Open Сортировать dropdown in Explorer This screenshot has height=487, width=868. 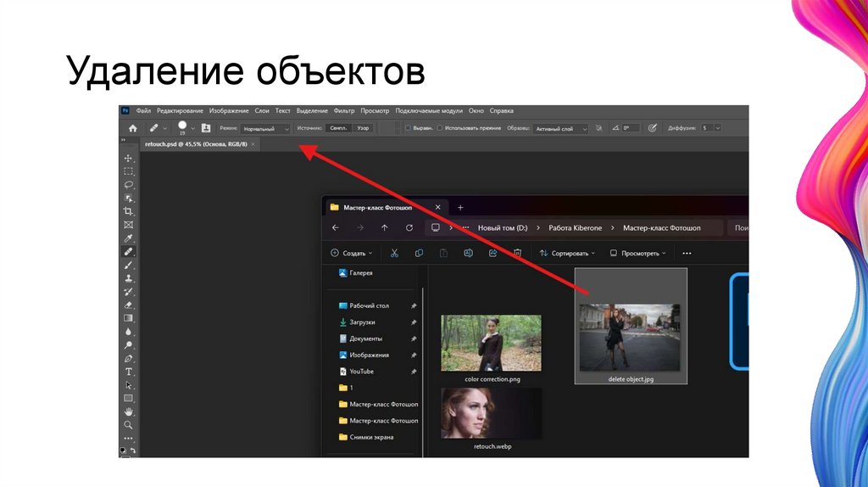tap(567, 253)
